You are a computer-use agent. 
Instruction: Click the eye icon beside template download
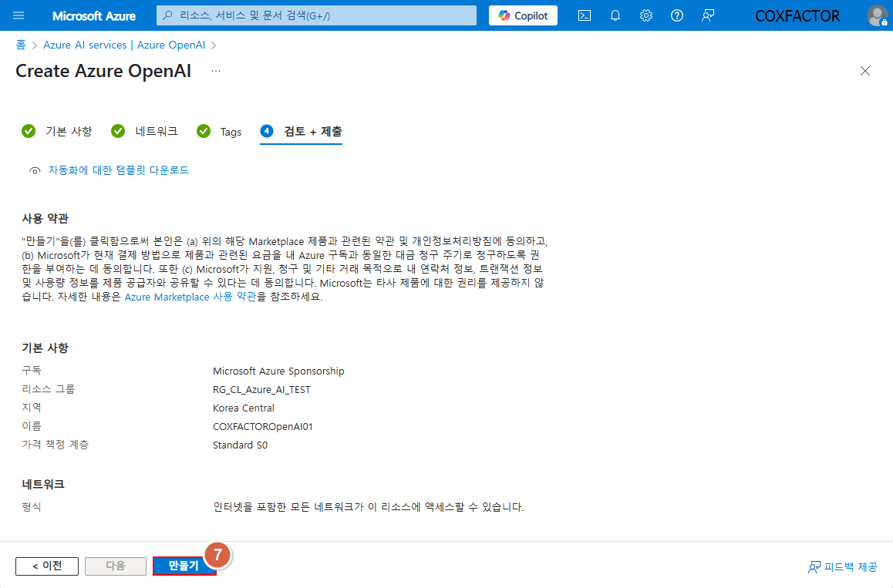tap(35, 171)
